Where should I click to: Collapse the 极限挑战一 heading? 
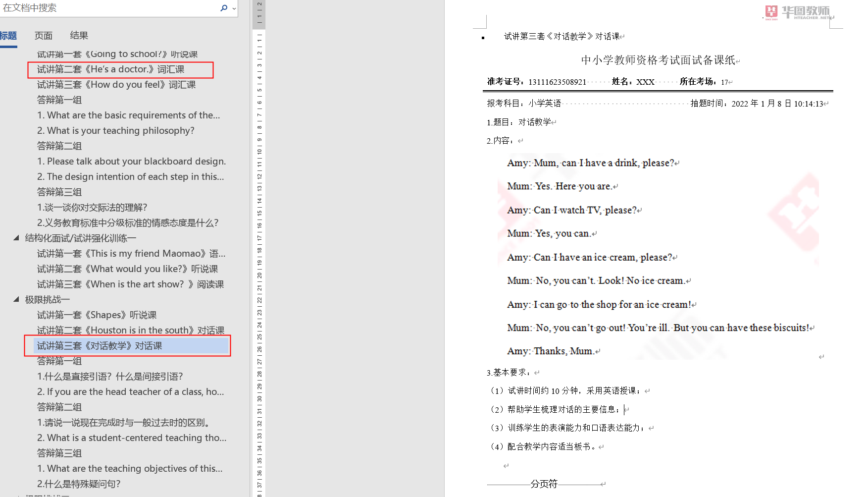pyautogui.click(x=16, y=300)
